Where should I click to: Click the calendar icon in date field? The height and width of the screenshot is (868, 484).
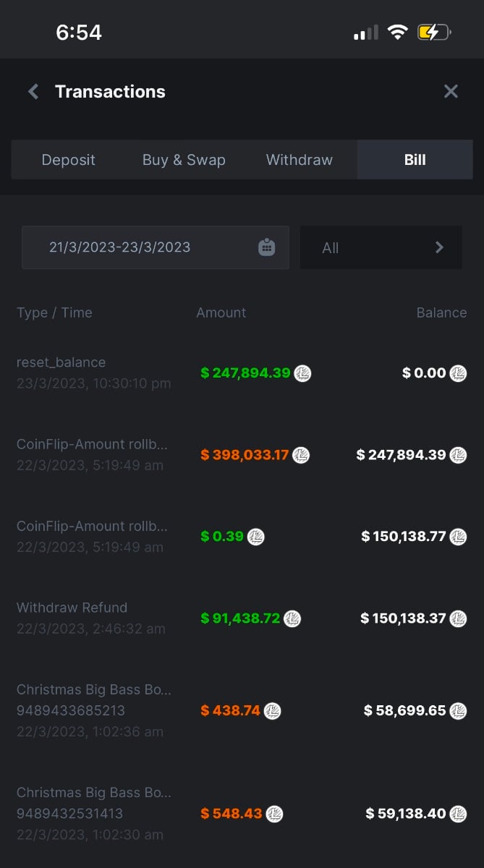(266, 247)
